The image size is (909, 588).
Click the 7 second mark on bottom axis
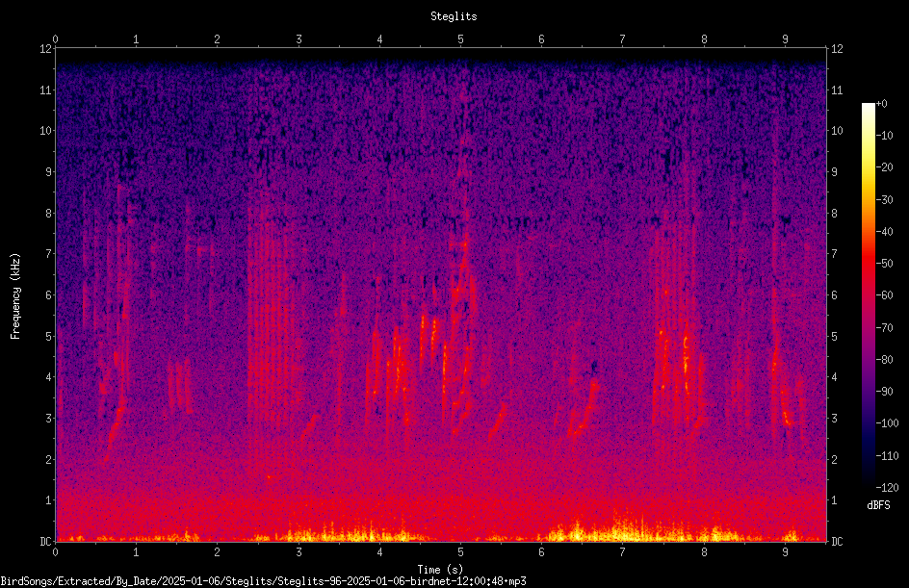pos(623,552)
